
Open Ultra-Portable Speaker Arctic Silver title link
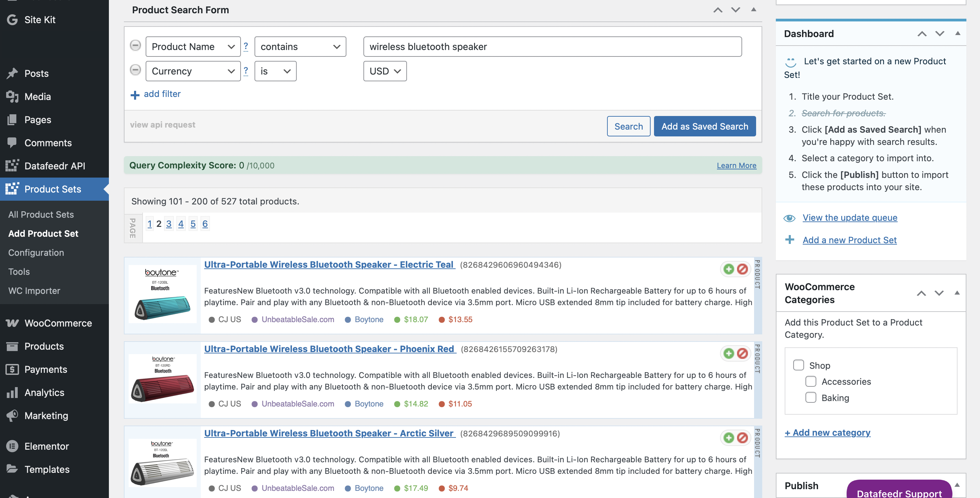(329, 433)
